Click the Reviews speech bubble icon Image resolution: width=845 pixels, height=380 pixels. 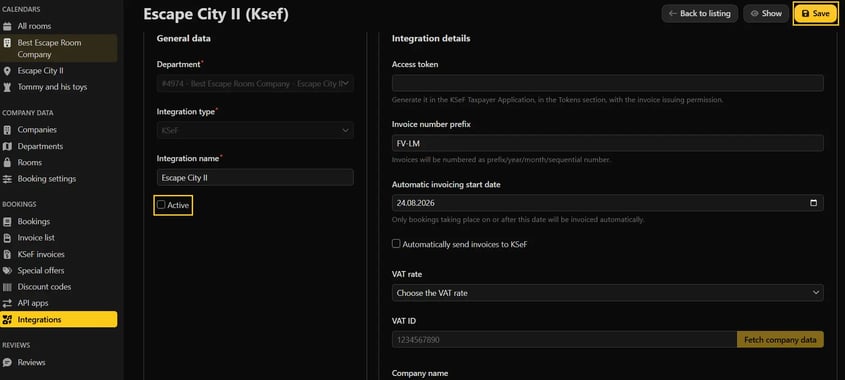pyautogui.click(x=7, y=362)
